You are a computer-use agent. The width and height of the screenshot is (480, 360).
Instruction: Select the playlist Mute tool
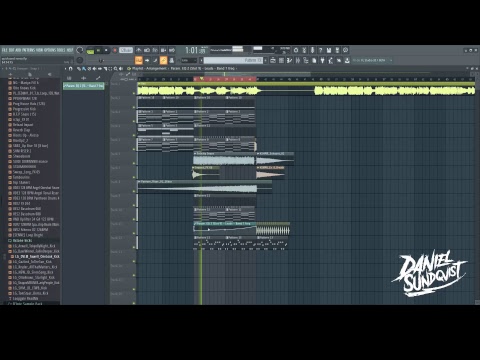click(x=94, y=68)
